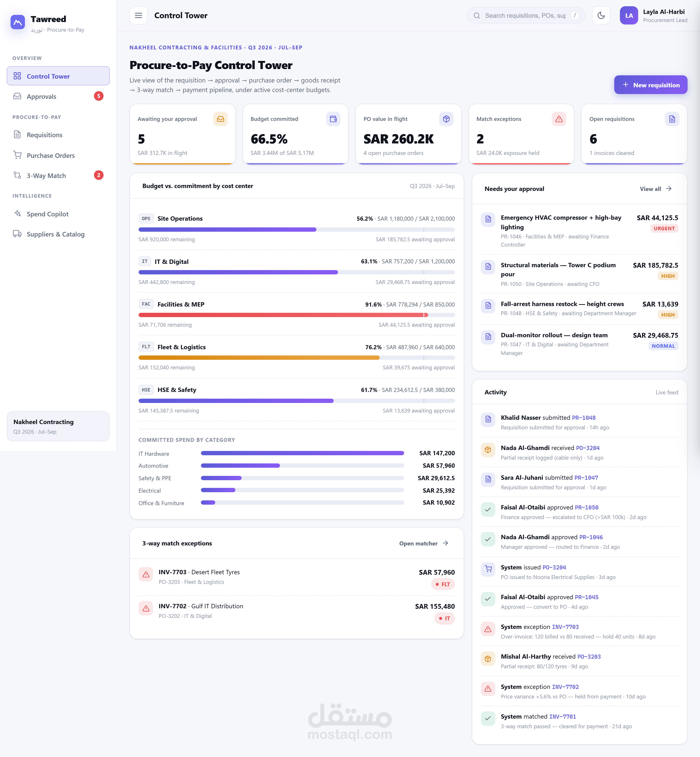
Task: Click the IT Hardware category spend bar
Action: (302, 453)
